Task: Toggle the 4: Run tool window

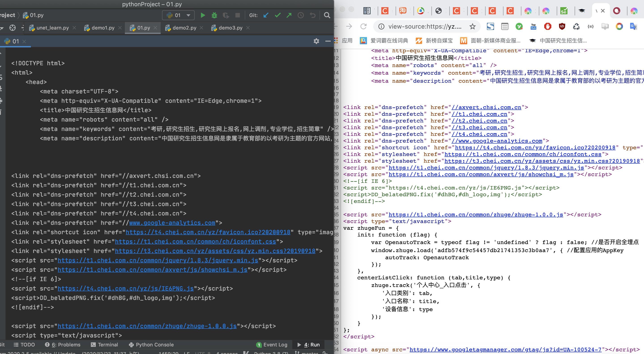Action: tap(309, 345)
